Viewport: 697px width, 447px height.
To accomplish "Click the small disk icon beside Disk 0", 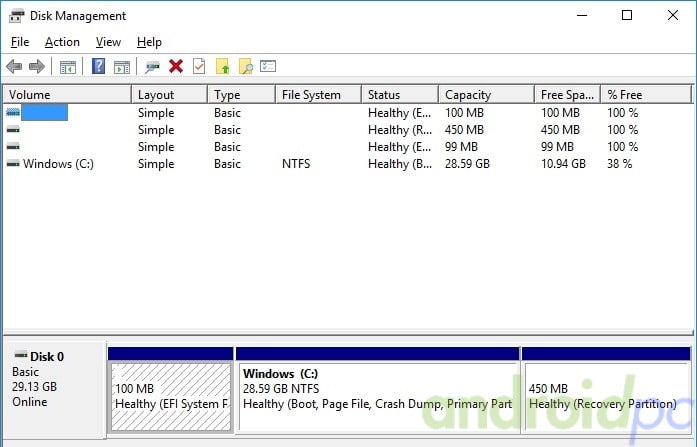I will 21,355.
